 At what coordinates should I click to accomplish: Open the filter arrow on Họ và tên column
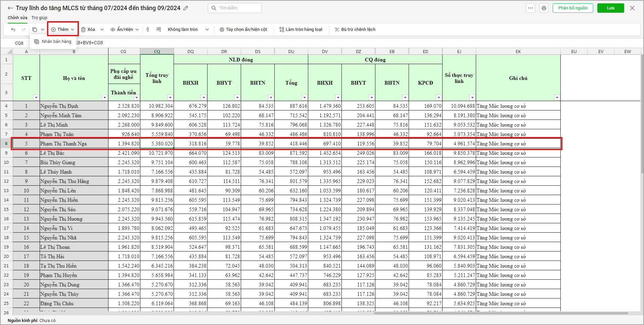point(104,97)
